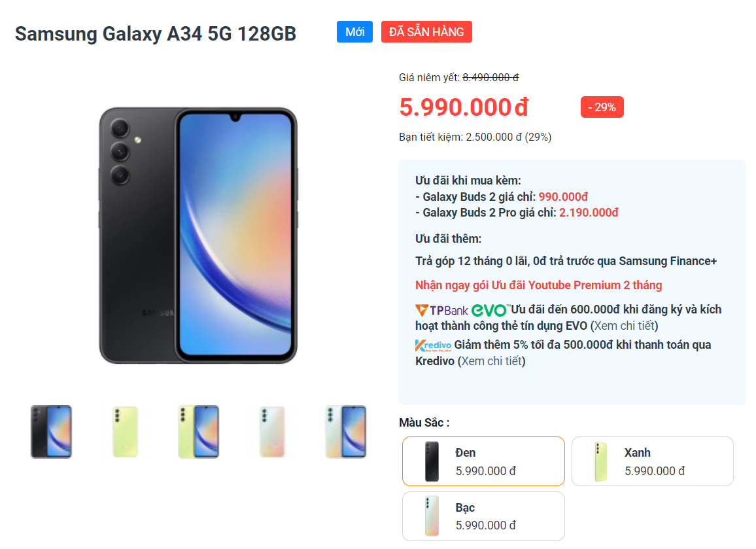Open Xem chi tiết for Kredivo offer
The width and height of the screenshot is (756, 549).
point(491,361)
